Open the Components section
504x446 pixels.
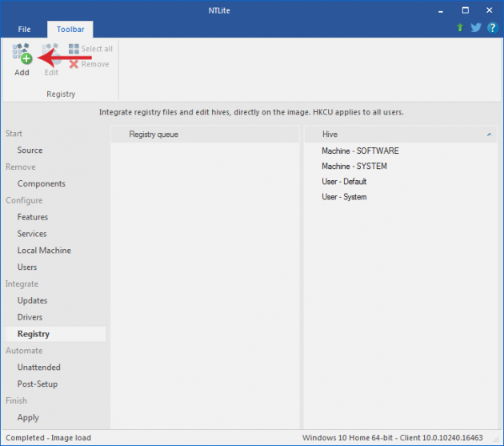pos(42,183)
